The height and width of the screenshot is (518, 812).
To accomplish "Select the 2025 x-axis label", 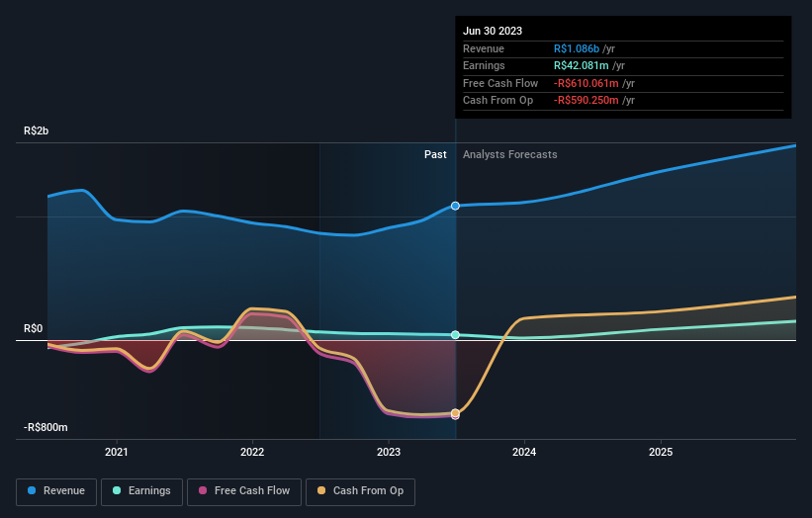I will pyautogui.click(x=661, y=452).
